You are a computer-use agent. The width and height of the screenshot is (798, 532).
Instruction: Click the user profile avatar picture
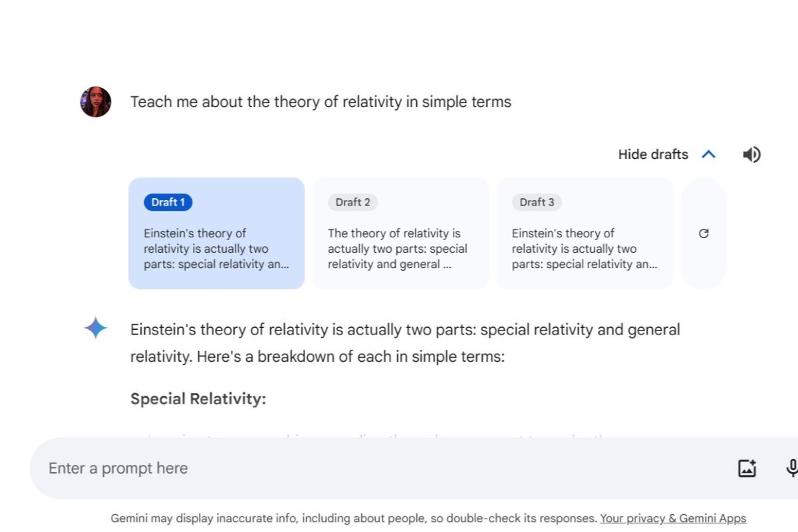point(96,102)
